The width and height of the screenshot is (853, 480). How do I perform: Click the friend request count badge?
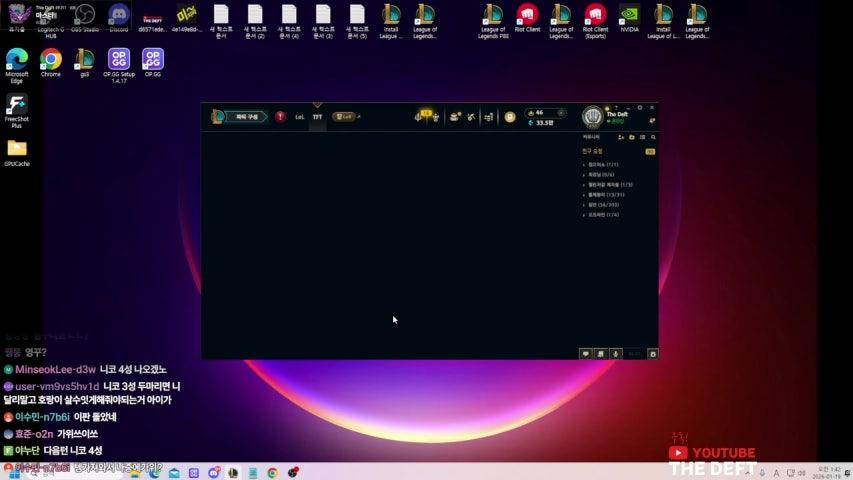pyautogui.click(x=650, y=152)
